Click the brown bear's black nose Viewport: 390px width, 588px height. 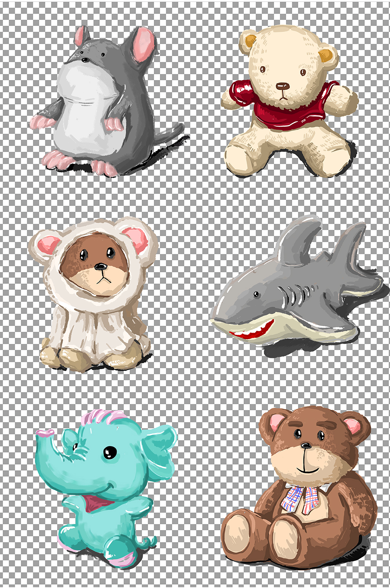(x=305, y=445)
